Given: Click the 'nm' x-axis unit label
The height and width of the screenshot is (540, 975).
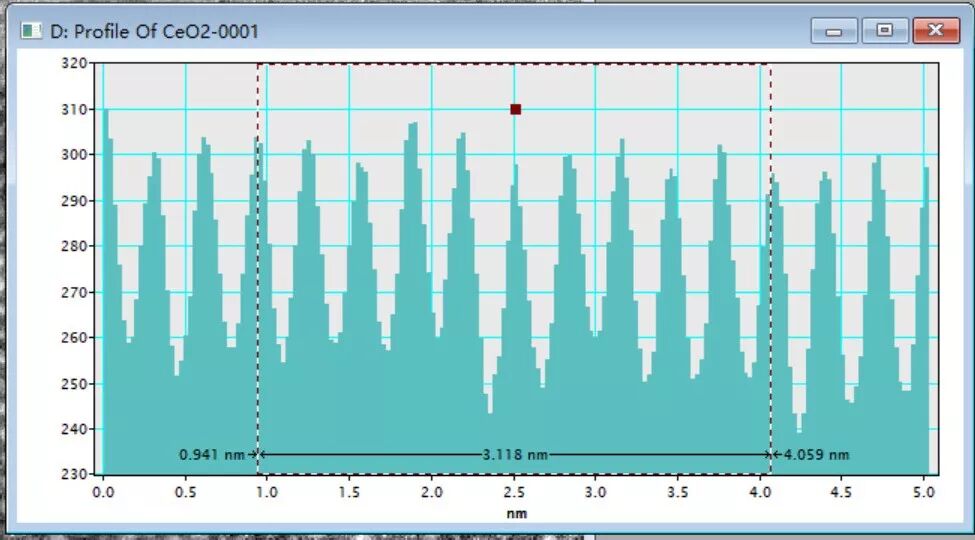Looking at the screenshot, I should point(517,514).
